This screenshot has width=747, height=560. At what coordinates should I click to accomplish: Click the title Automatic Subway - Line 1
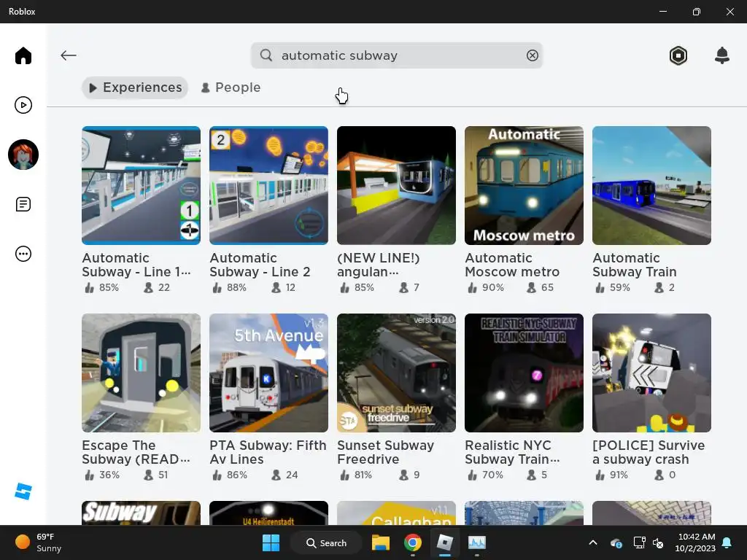(x=136, y=265)
